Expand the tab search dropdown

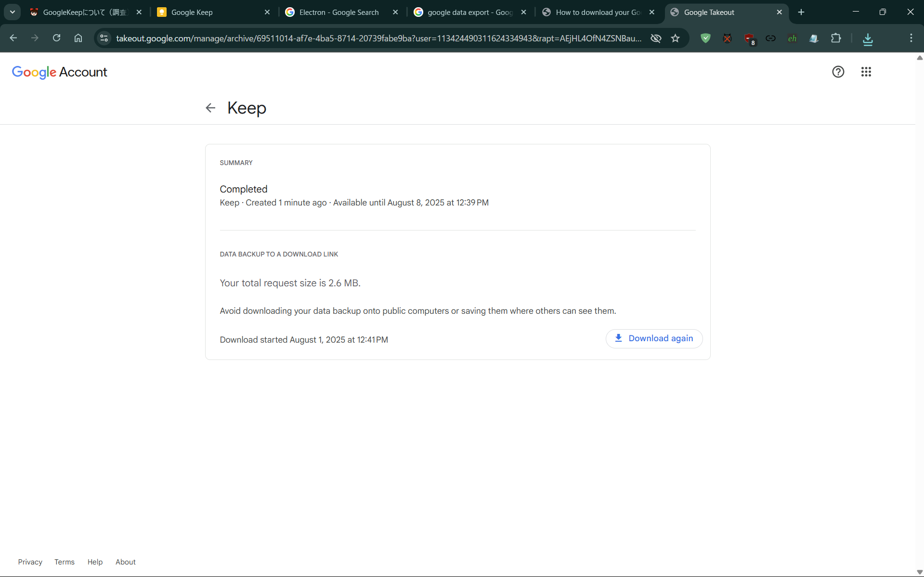click(13, 12)
